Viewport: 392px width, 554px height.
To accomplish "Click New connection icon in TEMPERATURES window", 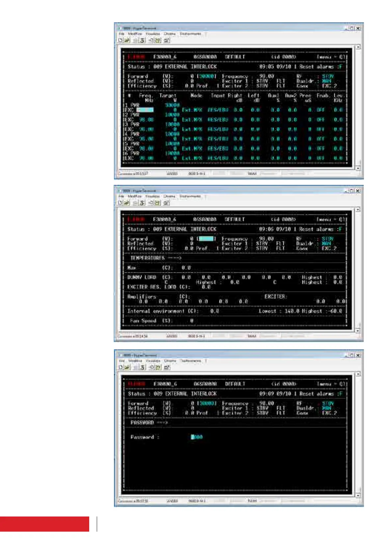I will point(120,203).
